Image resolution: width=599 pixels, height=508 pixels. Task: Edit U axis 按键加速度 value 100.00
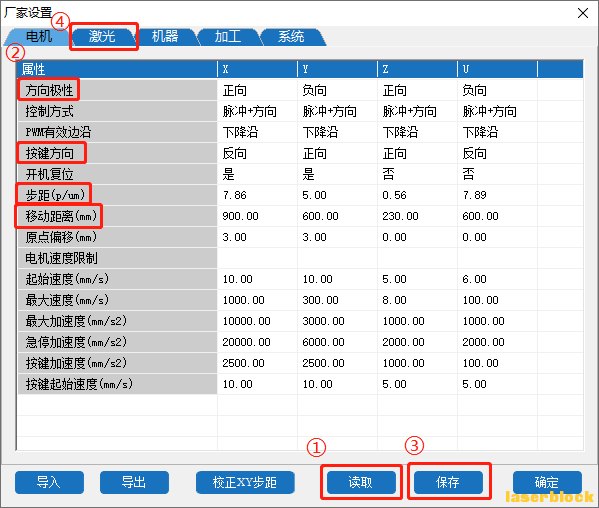click(497, 363)
